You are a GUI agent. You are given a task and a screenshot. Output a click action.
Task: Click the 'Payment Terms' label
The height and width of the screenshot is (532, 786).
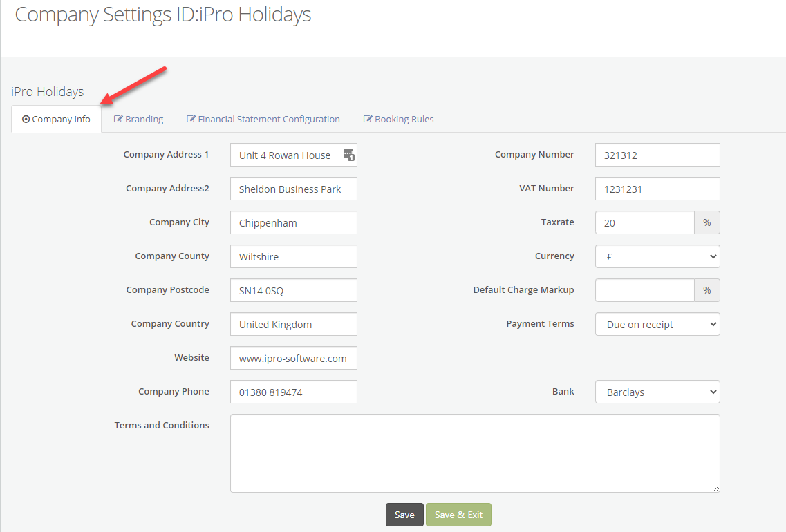coord(541,323)
